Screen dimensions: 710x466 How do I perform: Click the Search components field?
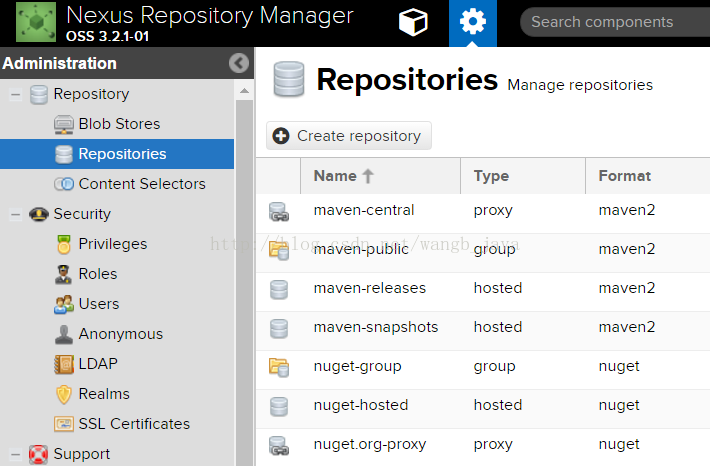coord(616,22)
